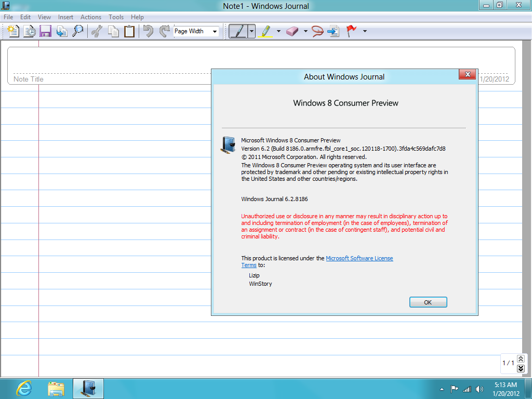Open the Edit menu

25,17
